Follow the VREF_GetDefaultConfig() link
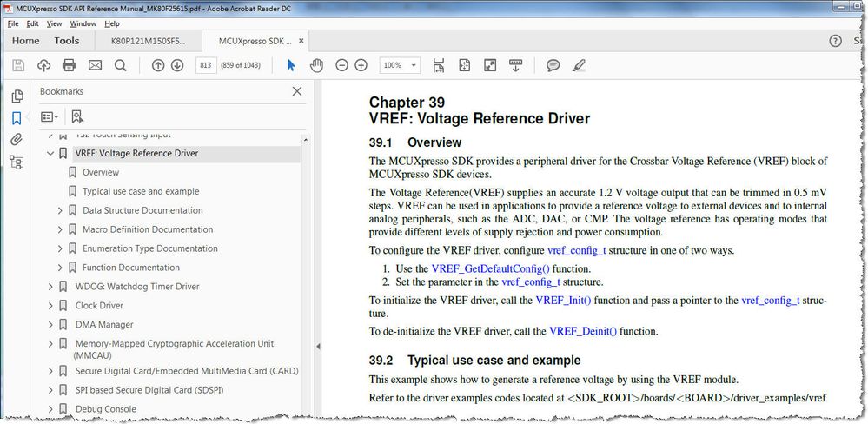868x424 pixels. pos(490,269)
